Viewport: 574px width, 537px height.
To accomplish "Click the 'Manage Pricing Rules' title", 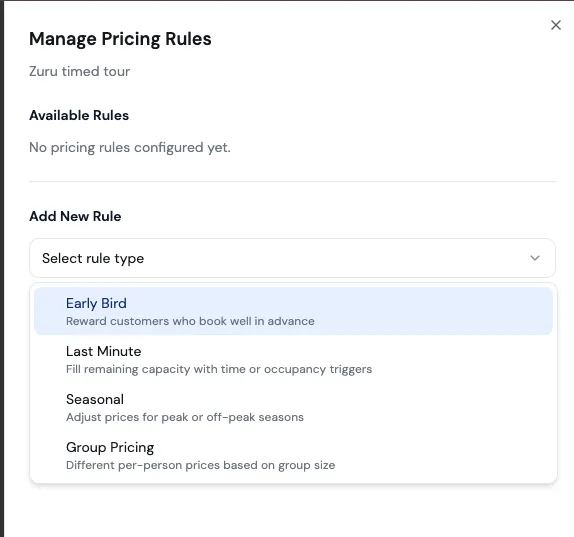I will [x=120, y=39].
